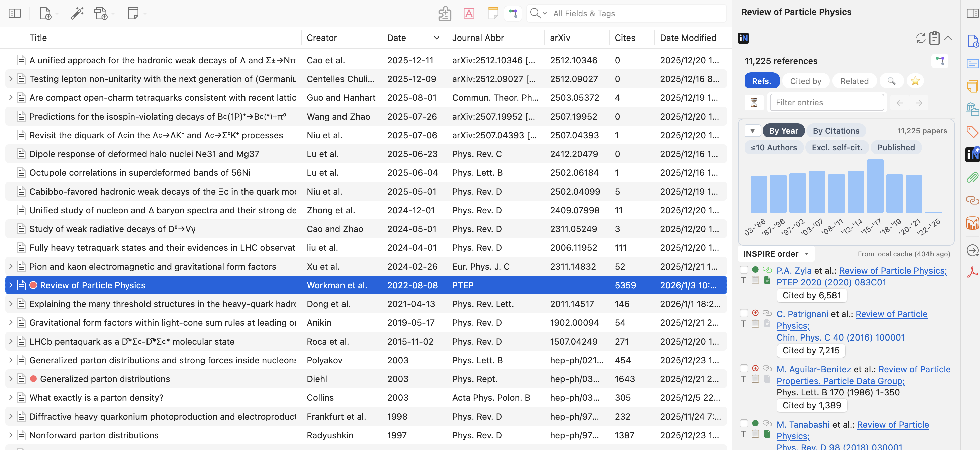Click the red letter A toolbar icon
This screenshot has width=980, height=450.
coord(469,14)
